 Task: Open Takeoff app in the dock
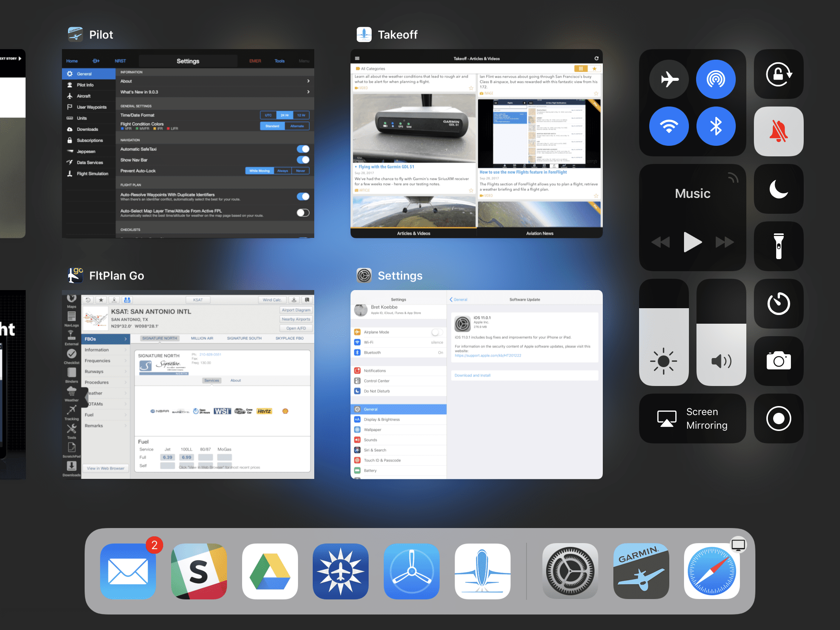point(483,571)
